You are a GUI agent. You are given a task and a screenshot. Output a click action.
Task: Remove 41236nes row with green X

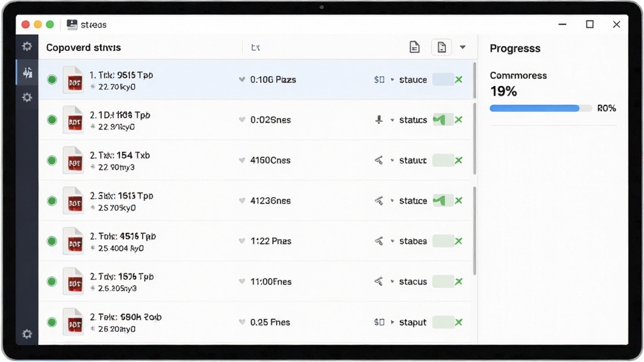pyautogui.click(x=458, y=200)
